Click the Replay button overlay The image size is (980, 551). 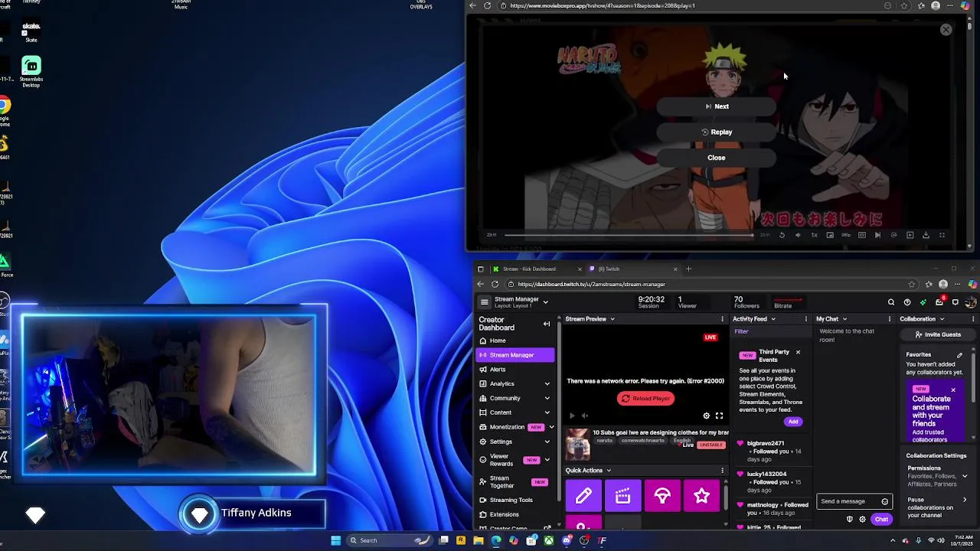(x=717, y=132)
